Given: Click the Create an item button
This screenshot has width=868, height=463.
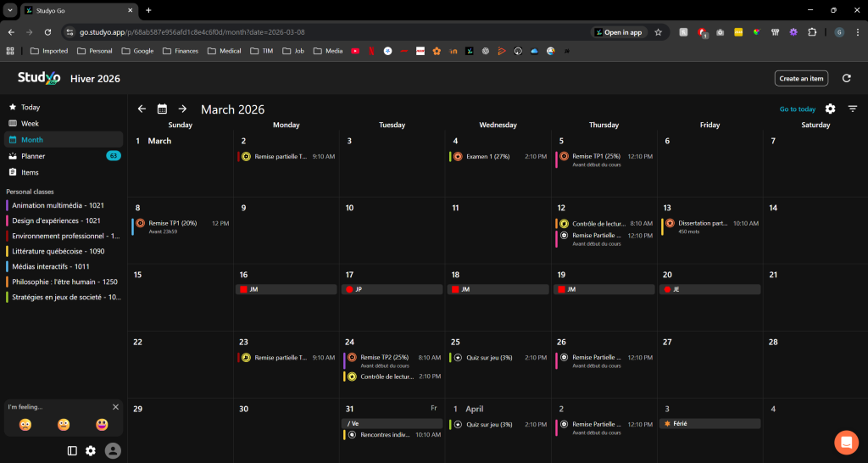Looking at the screenshot, I should pos(801,79).
